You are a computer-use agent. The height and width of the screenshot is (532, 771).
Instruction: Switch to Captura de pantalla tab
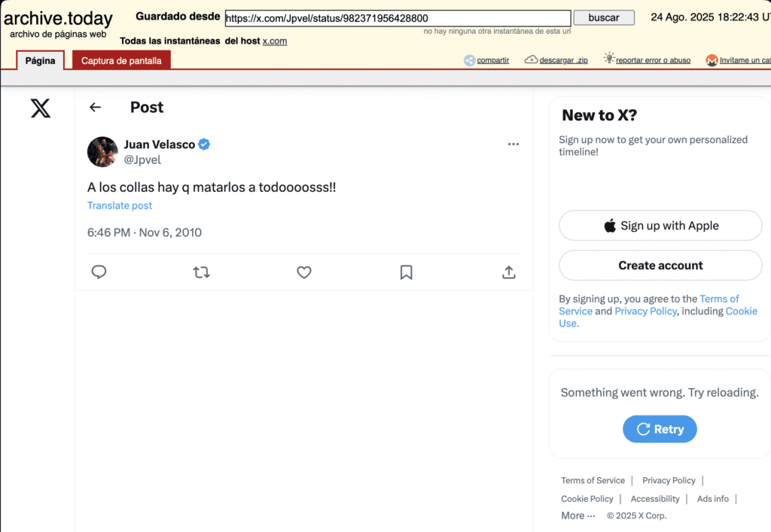click(121, 61)
